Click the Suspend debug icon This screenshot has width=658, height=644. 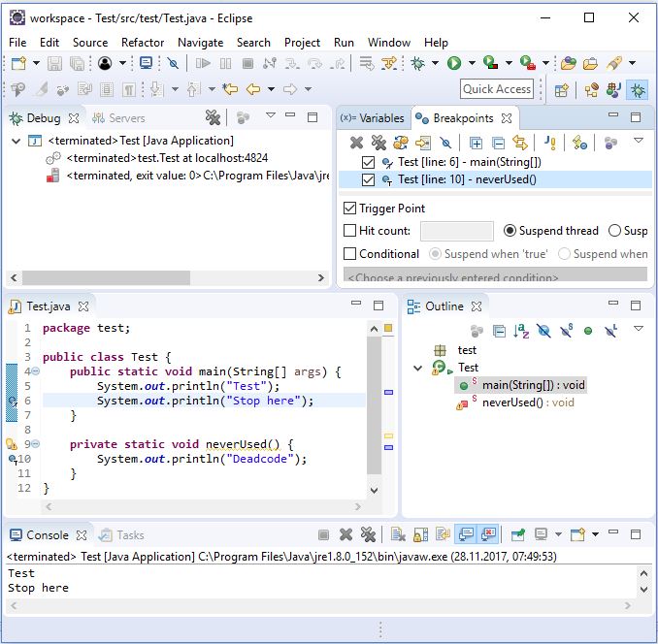click(225, 64)
